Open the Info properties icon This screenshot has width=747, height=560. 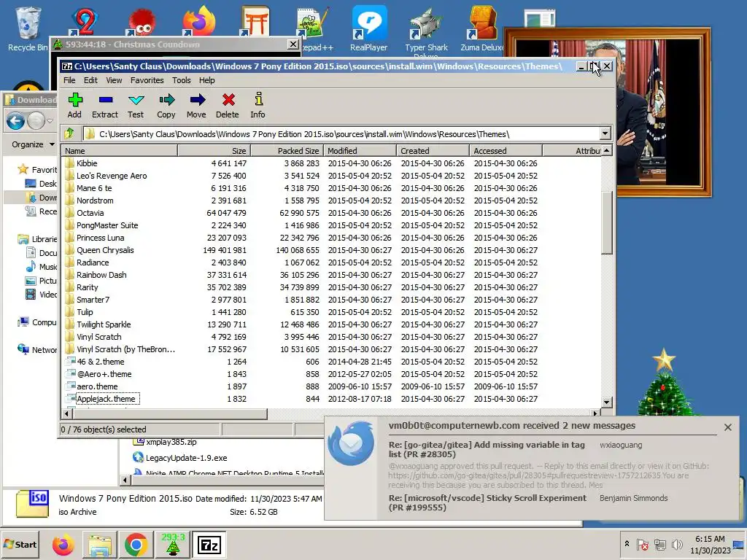click(x=258, y=105)
